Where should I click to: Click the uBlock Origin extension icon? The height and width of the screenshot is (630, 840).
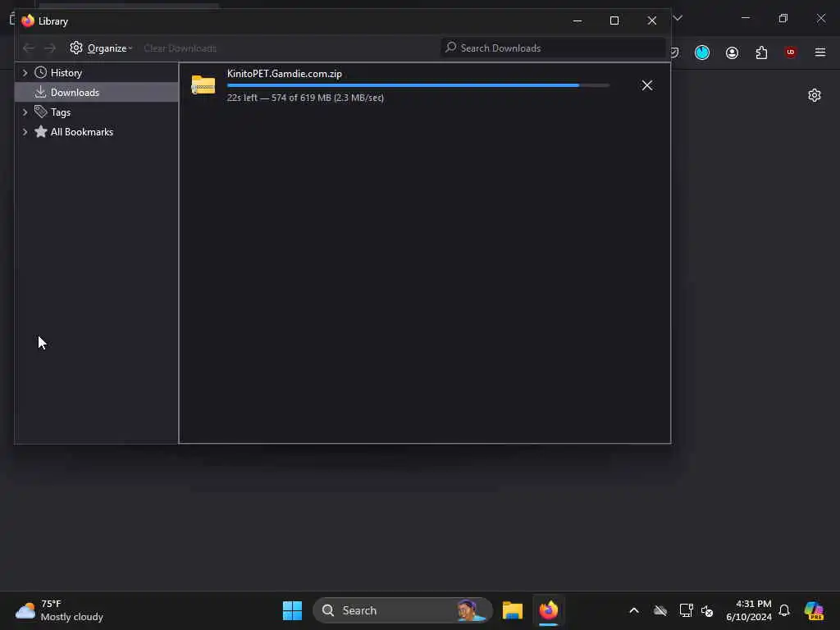point(791,52)
